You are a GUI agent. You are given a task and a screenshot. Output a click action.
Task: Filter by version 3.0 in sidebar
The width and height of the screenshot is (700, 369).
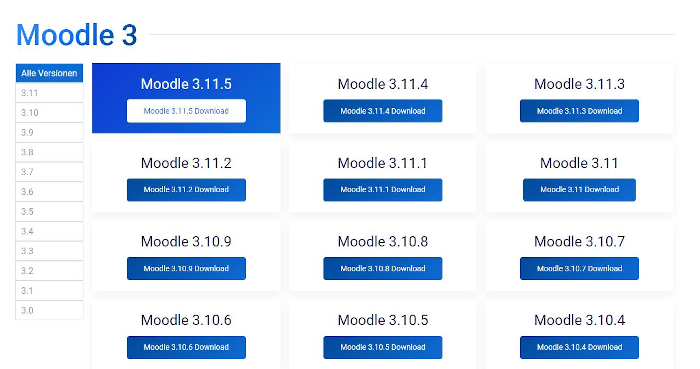pyautogui.click(x=50, y=310)
